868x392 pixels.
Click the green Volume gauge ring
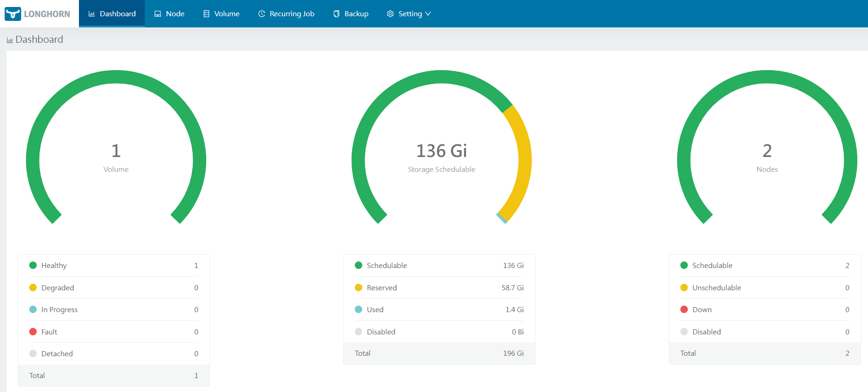click(116, 77)
